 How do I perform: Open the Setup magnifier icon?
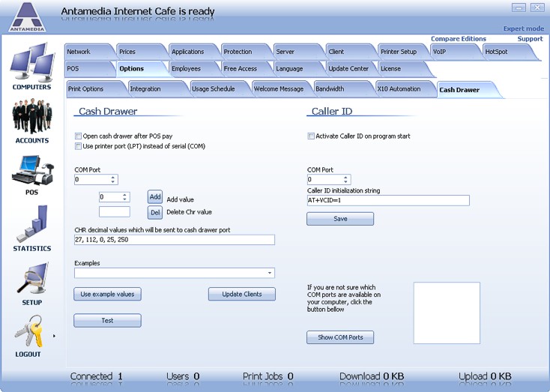pyautogui.click(x=32, y=279)
